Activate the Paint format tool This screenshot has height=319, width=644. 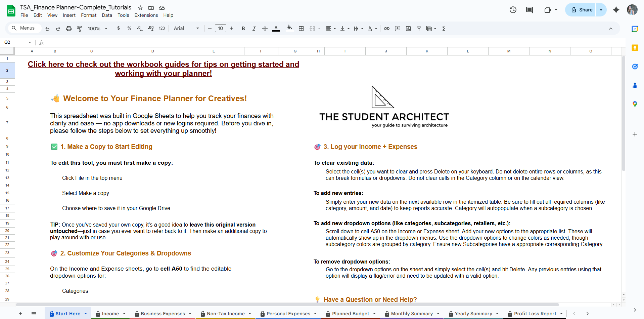(80, 29)
